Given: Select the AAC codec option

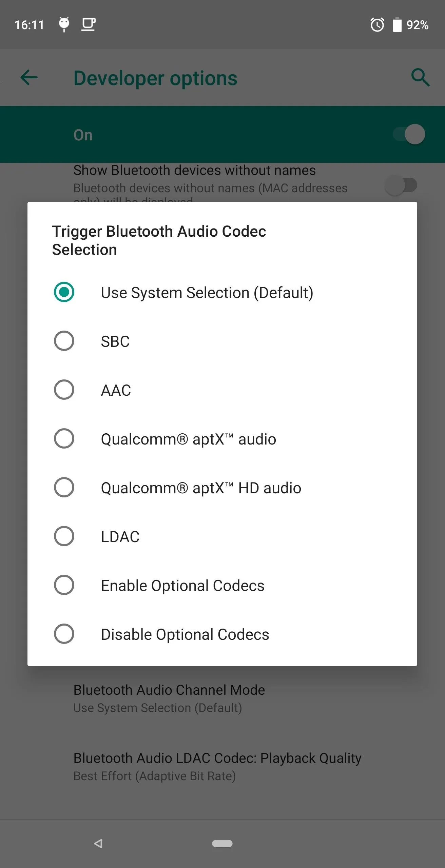Looking at the screenshot, I should 222,390.
